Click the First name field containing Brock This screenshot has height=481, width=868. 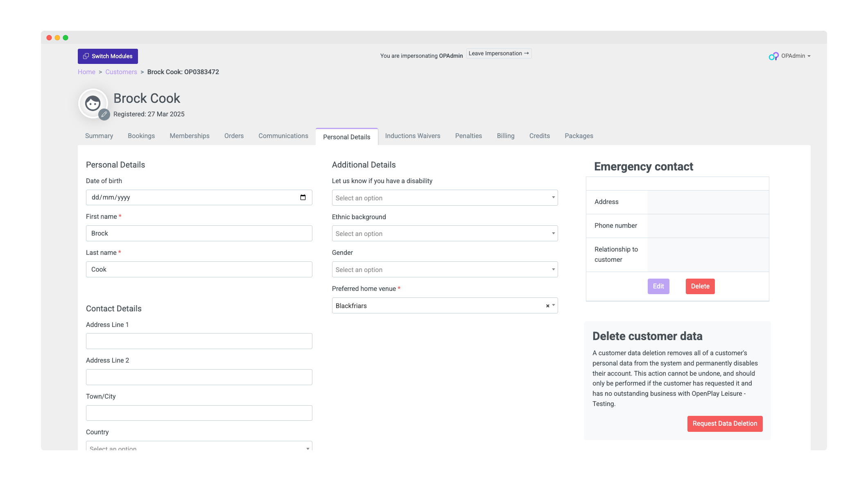(x=199, y=234)
